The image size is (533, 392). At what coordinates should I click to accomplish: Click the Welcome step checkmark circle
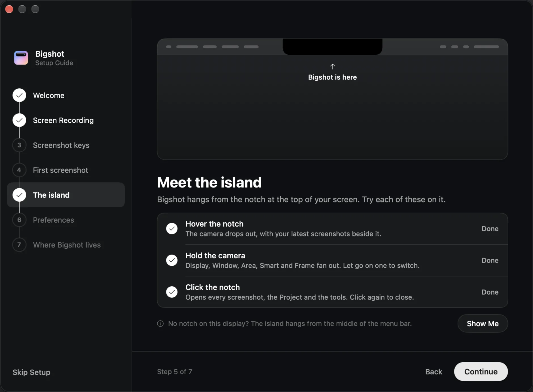click(x=19, y=95)
